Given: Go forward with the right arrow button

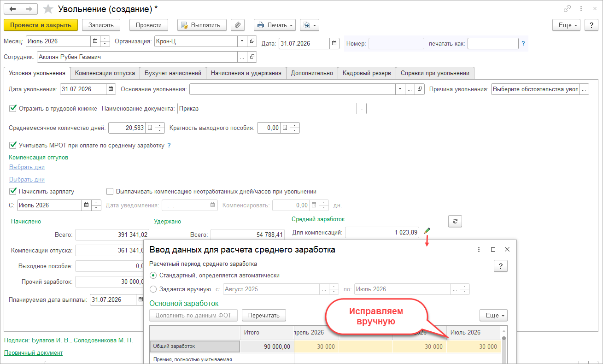Looking at the screenshot, I should click(x=29, y=9).
